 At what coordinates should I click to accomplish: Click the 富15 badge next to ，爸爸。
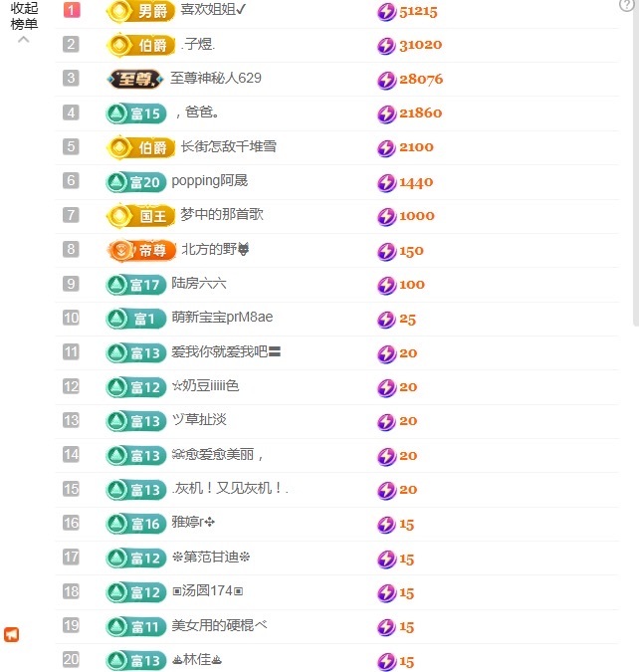pos(135,113)
